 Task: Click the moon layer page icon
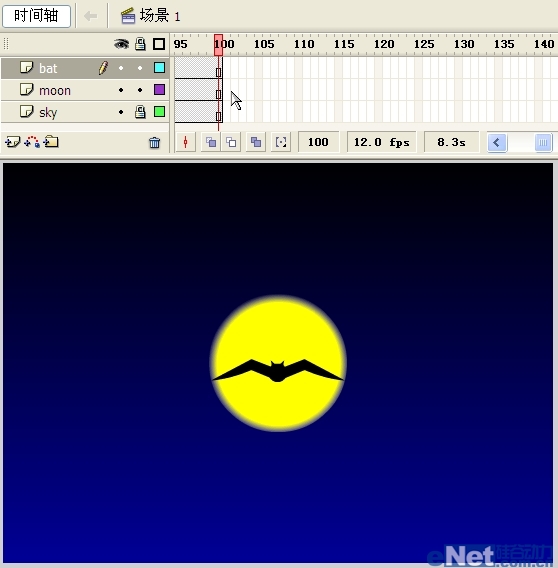point(26,89)
